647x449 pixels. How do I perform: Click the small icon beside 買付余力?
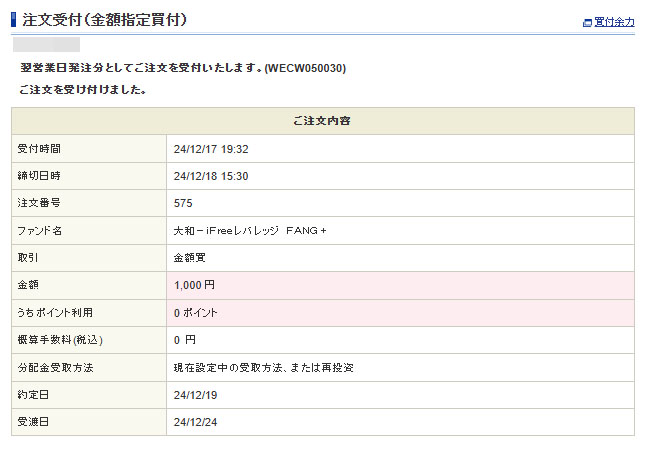(587, 22)
